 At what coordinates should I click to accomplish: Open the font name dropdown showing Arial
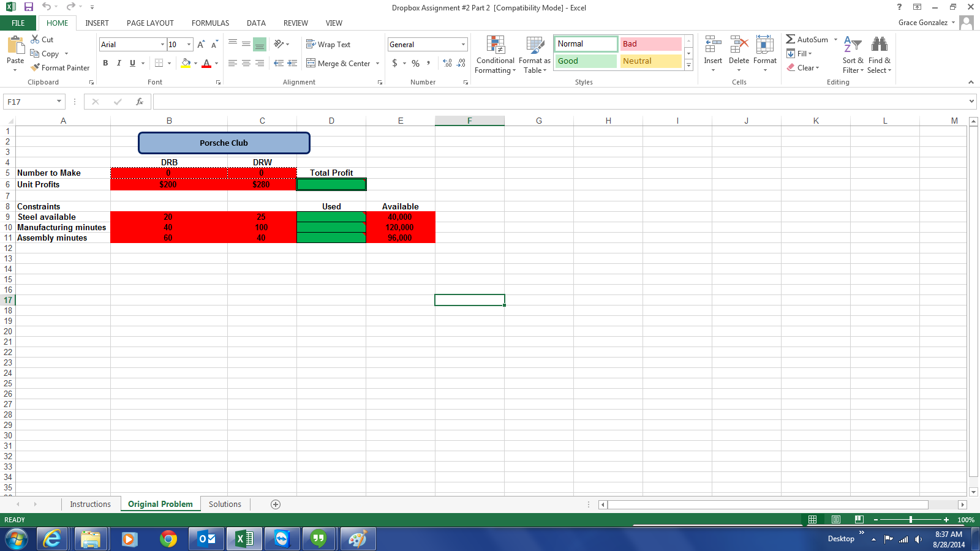click(161, 44)
